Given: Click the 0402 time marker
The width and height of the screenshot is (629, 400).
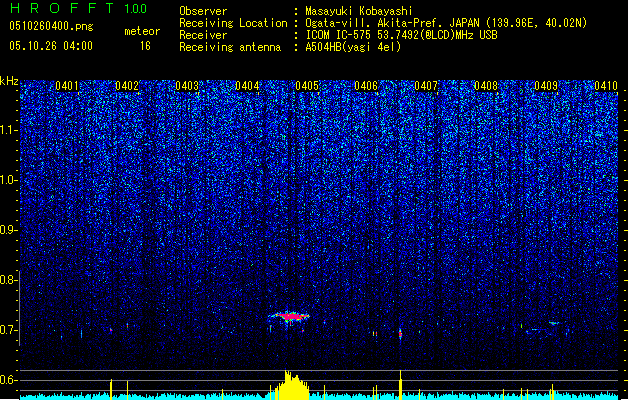Looking at the screenshot, I should 127,86.
